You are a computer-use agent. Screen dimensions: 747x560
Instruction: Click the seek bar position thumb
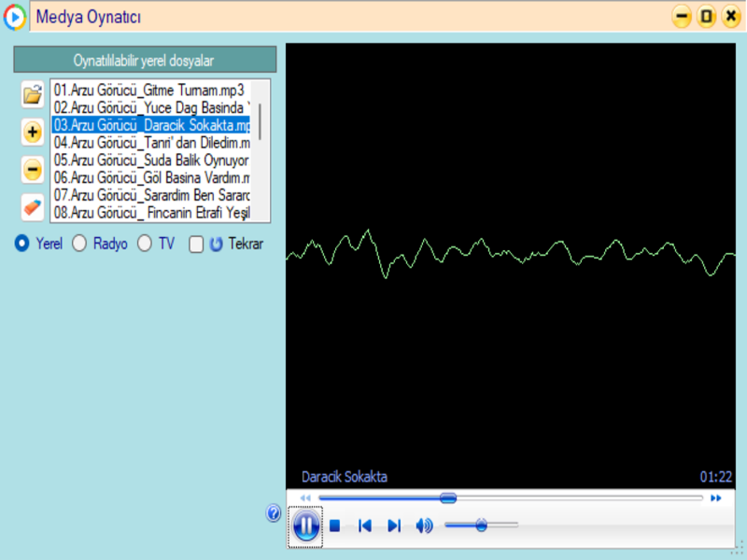pyautogui.click(x=448, y=498)
